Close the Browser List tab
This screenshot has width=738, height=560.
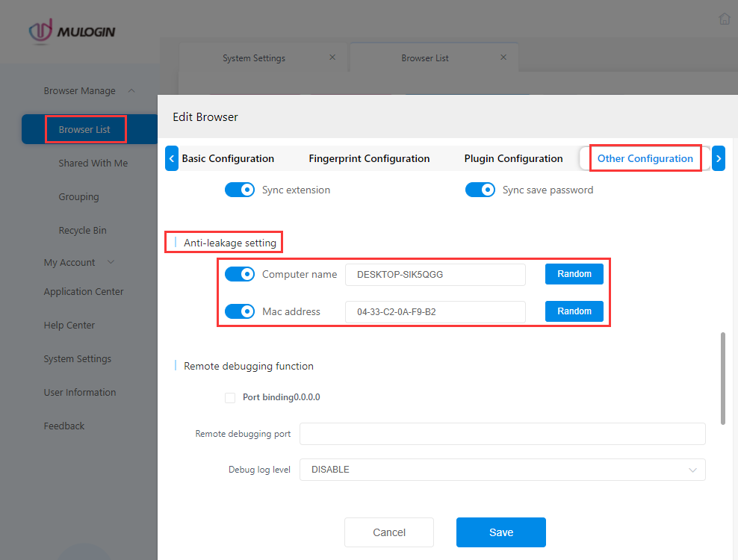(x=503, y=57)
